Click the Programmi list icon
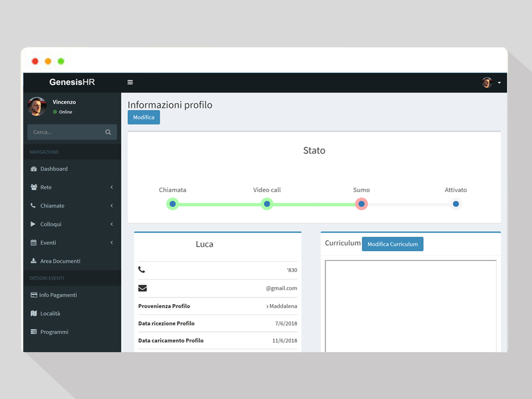Viewport: 532px width, 399px height. [x=34, y=332]
